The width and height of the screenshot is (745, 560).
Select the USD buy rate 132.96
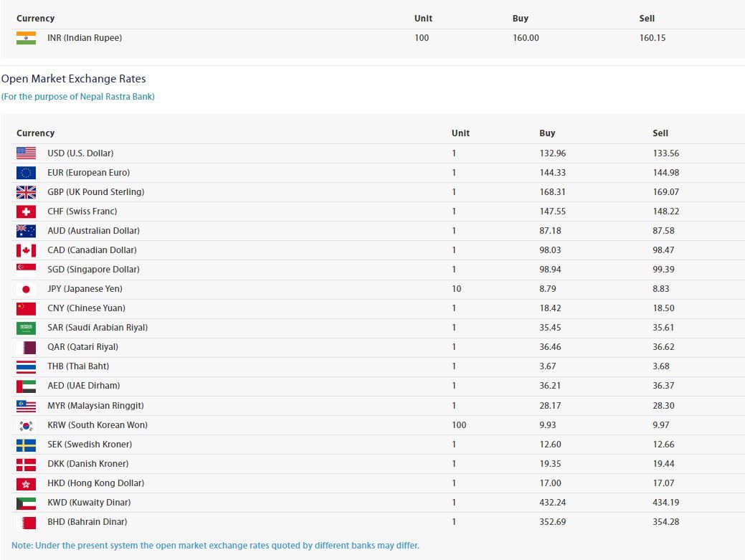tap(552, 153)
